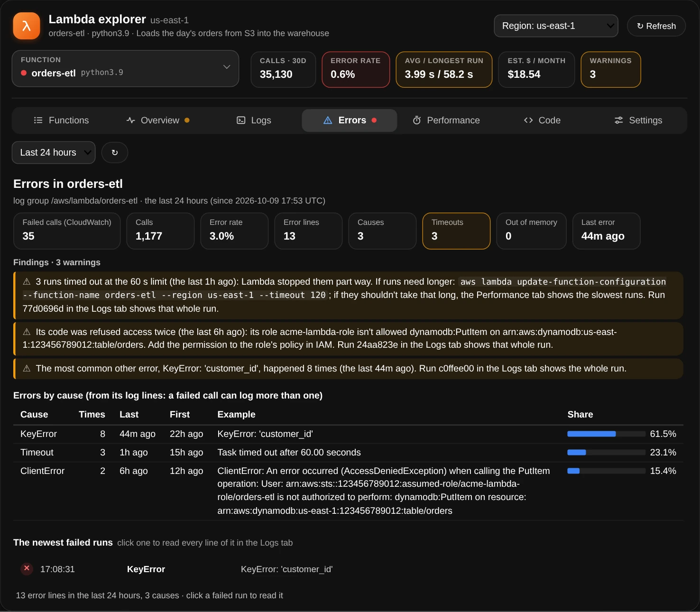Click the Last column header
The height and width of the screenshot is (612, 700).
coord(129,415)
